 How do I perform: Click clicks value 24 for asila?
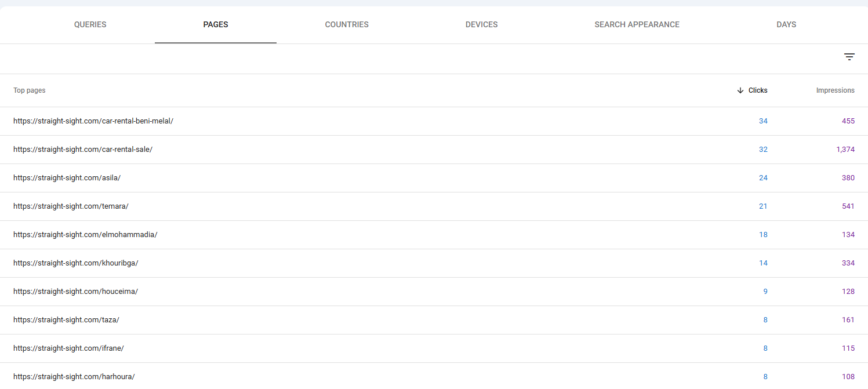click(x=763, y=178)
